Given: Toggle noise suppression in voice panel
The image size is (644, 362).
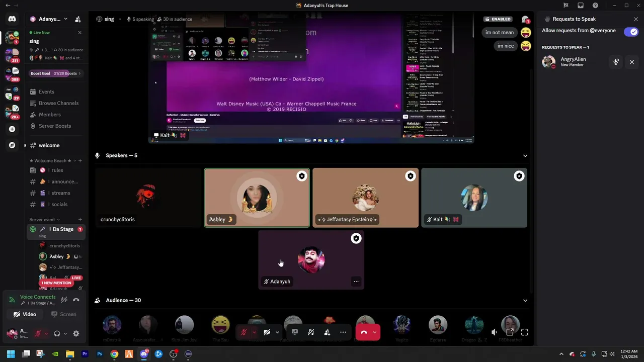Looking at the screenshot, I should (x=64, y=300).
